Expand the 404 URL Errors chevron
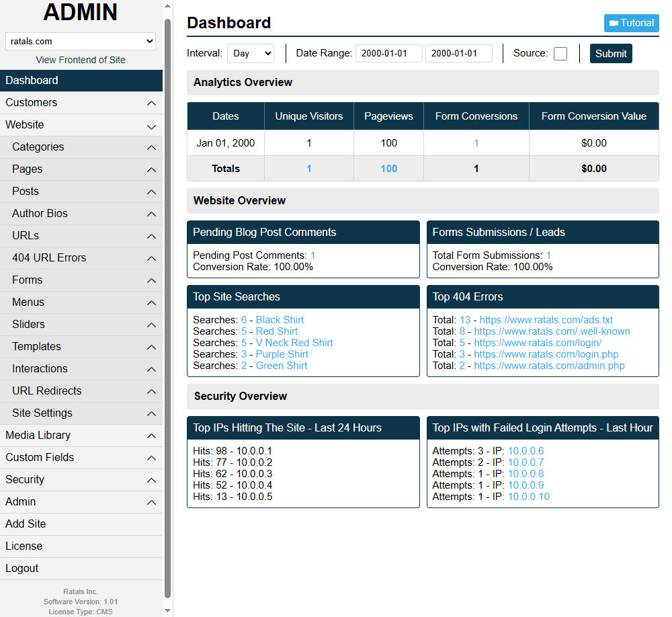This screenshot has height=617, width=672. tap(151, 259)
